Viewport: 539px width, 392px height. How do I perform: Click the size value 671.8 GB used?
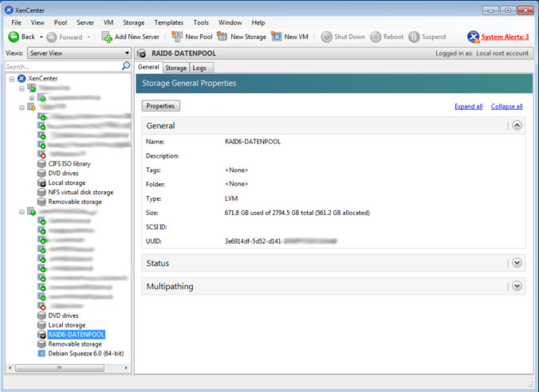click(x=297, y=213)
